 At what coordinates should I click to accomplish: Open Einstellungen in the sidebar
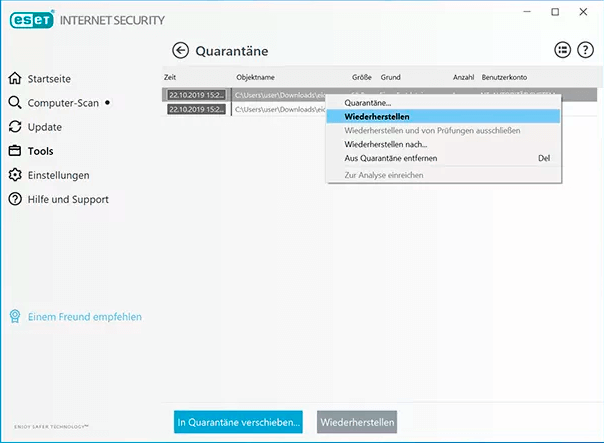pos(59,175)
